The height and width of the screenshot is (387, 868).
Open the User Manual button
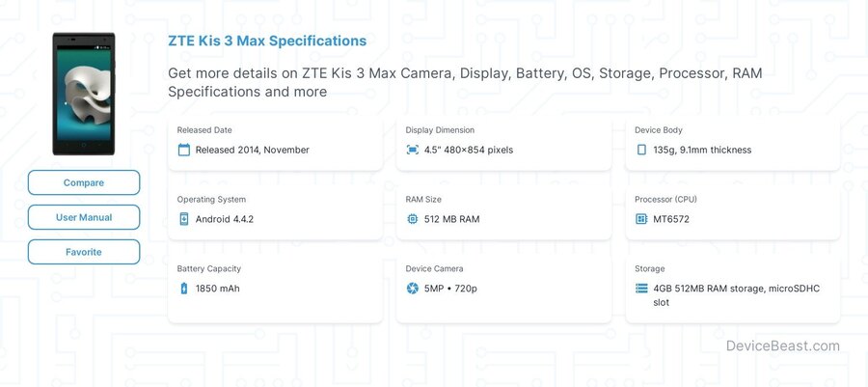(x=84, y=217)
